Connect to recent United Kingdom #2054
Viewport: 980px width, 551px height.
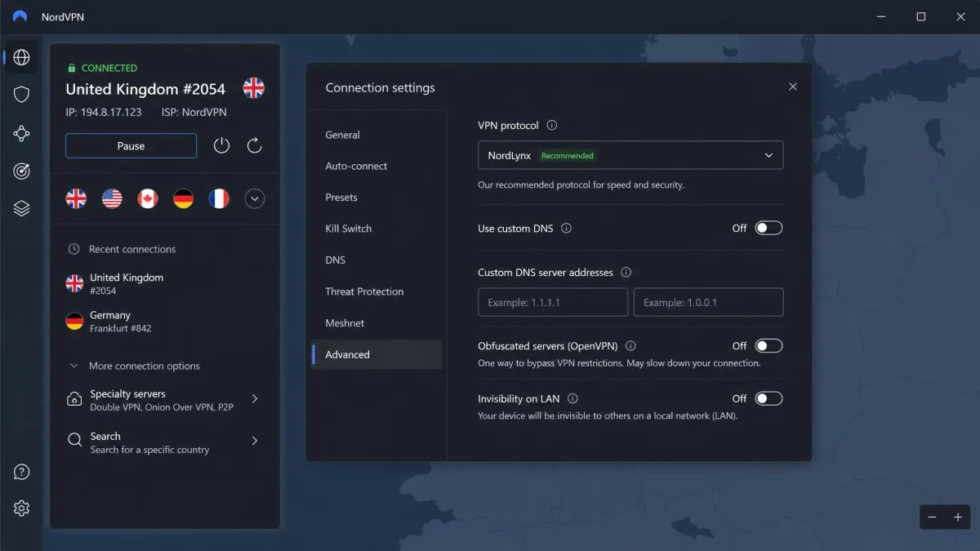(x=164, y=283)
